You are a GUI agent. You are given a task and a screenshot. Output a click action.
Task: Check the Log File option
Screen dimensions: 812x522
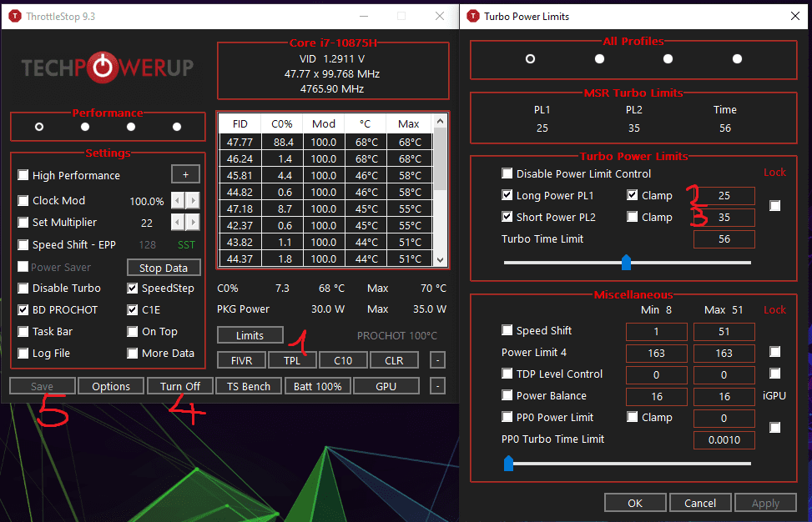(23, 353)
